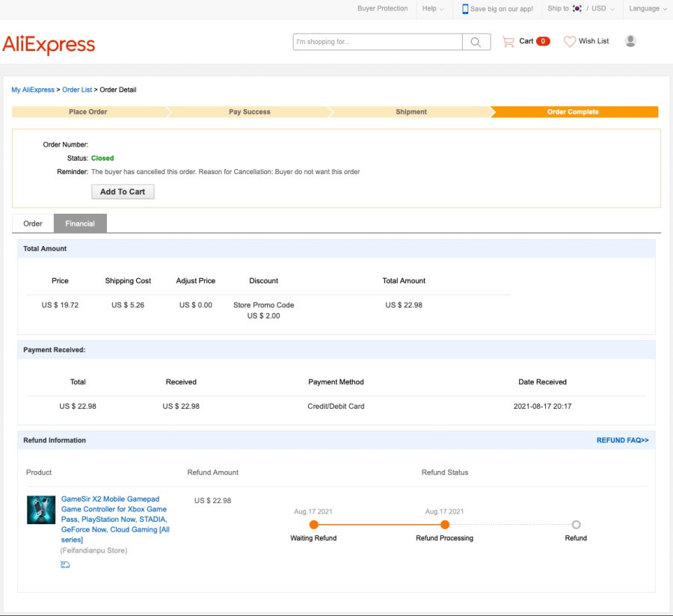Click the AliExpress logo
The height and width of the screenshot is (616, 673).
click(x=49, y=44)
